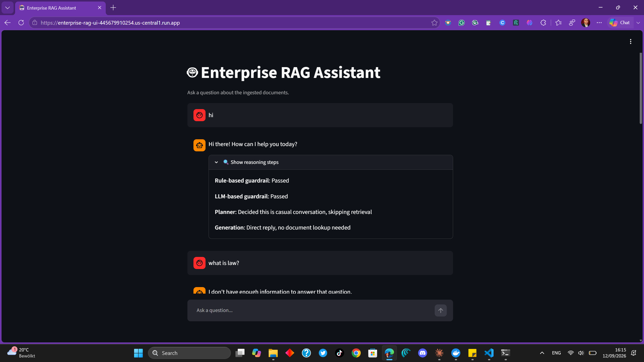The width and height of the screenshot is (644, 362).
Task: Click the page vertical scrollbar thumb
Action: pyautogui.click(x=641, y=88)
